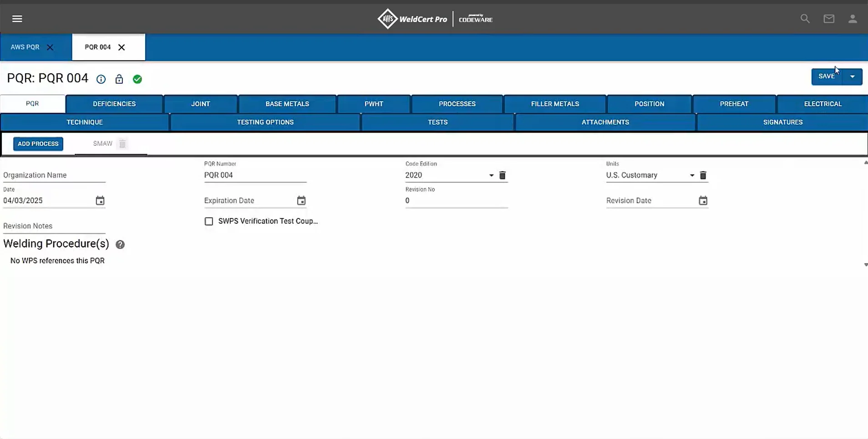
Task: Open the calendar for Expiration Date
Action: (301, 201)
